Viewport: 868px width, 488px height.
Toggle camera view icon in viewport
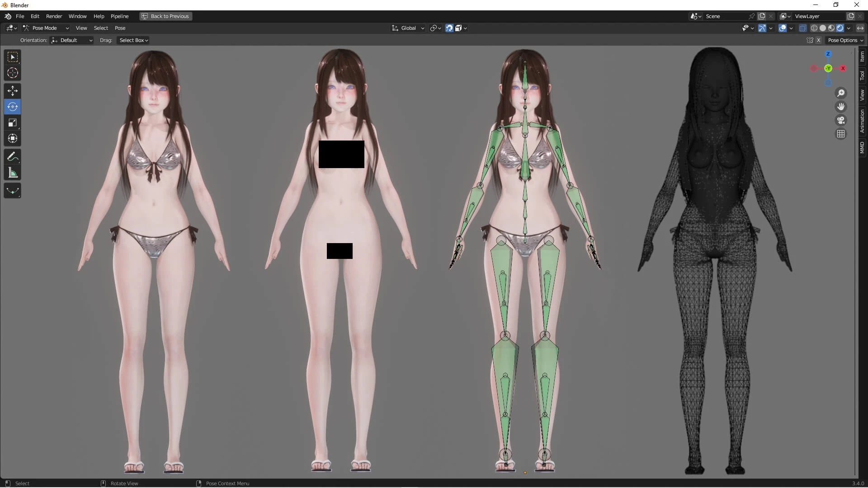(x=841, y=120)
